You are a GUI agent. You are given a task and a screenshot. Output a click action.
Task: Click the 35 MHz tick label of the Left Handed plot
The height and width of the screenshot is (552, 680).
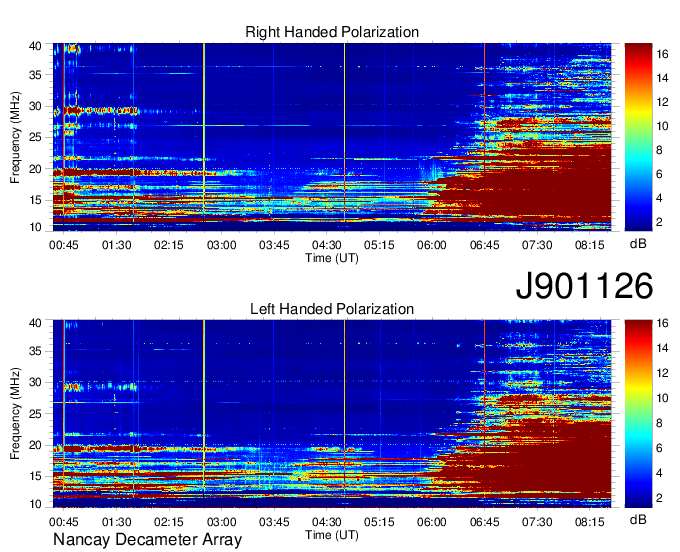coord(36,351)
